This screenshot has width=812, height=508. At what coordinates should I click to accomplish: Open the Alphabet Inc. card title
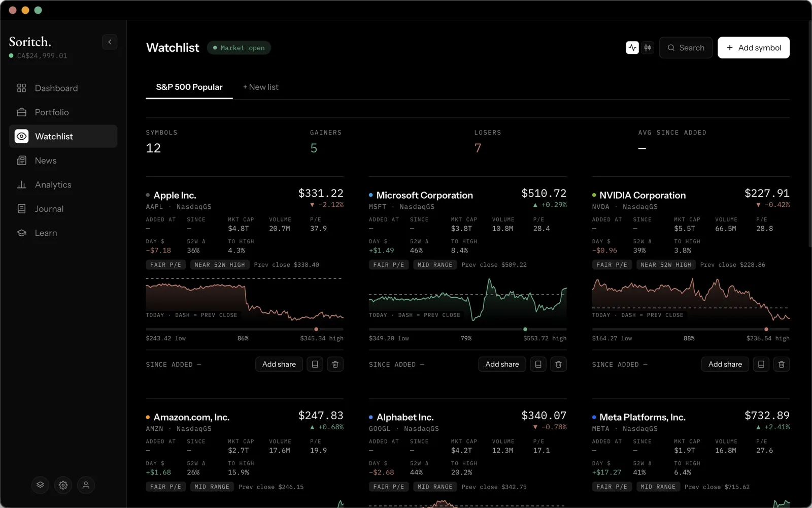click(405, 417)
